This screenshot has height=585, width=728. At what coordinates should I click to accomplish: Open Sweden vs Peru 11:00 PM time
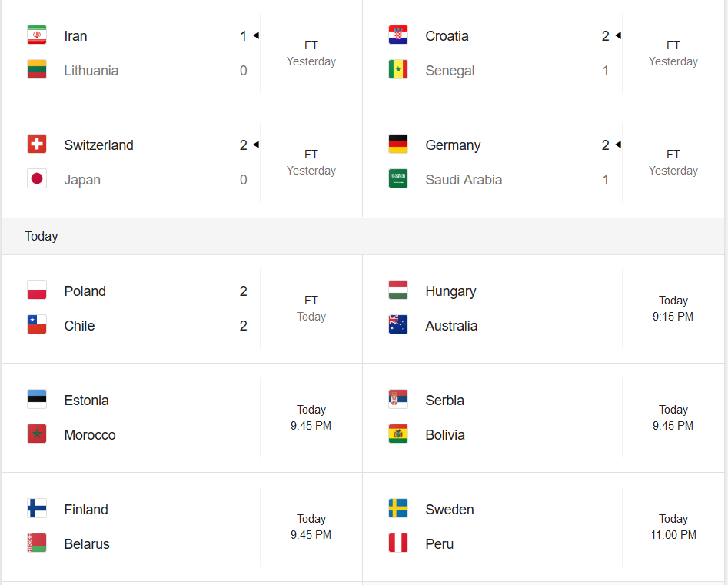(x=673, y=527)
